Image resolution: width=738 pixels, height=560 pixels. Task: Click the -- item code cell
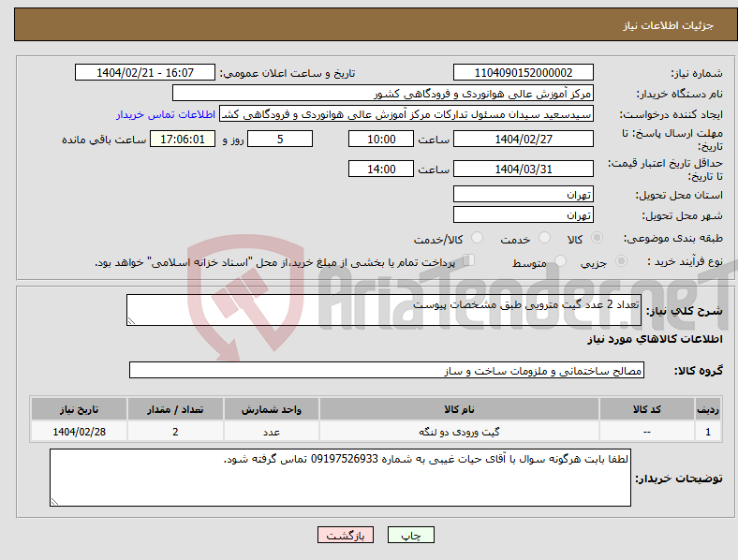pyautogui.click(x=647, y=432)
